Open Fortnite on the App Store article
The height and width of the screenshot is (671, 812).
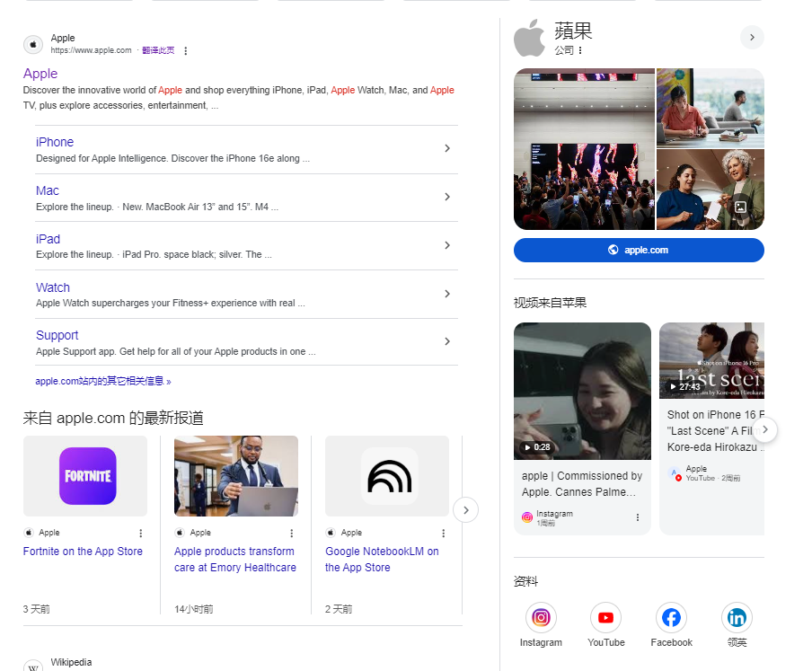[83, 552]
